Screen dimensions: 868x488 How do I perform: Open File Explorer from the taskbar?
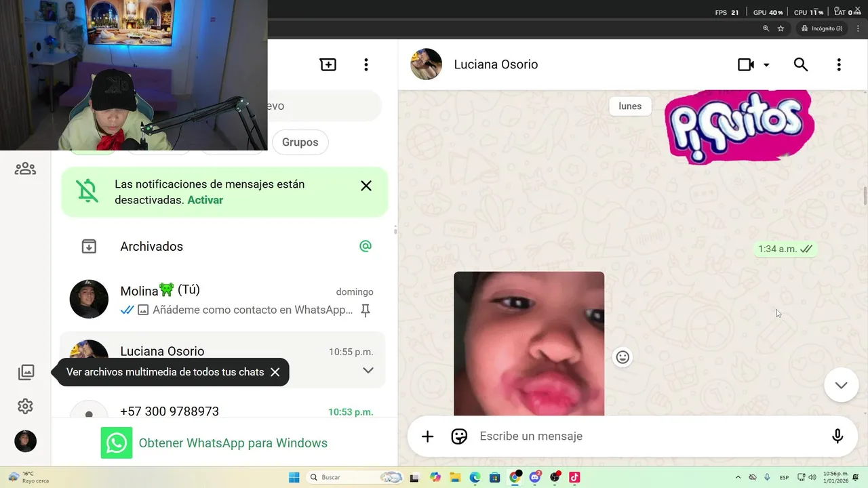click(454, 477)
